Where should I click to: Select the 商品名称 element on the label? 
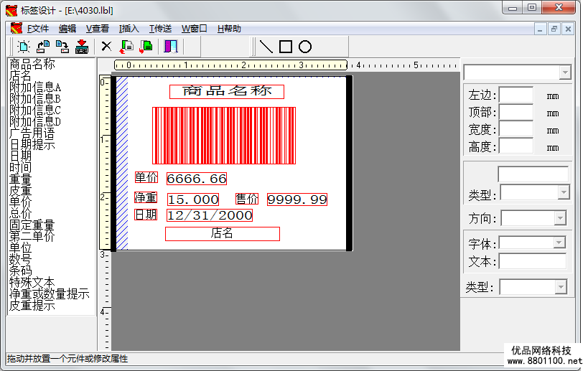[x=226, y=92]
